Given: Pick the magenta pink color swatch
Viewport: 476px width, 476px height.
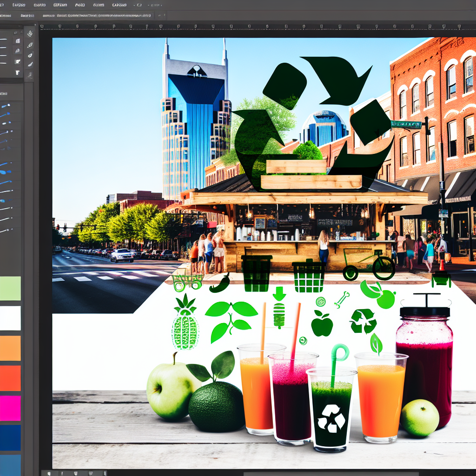Looking at the screenshot, I should (10, 408).
